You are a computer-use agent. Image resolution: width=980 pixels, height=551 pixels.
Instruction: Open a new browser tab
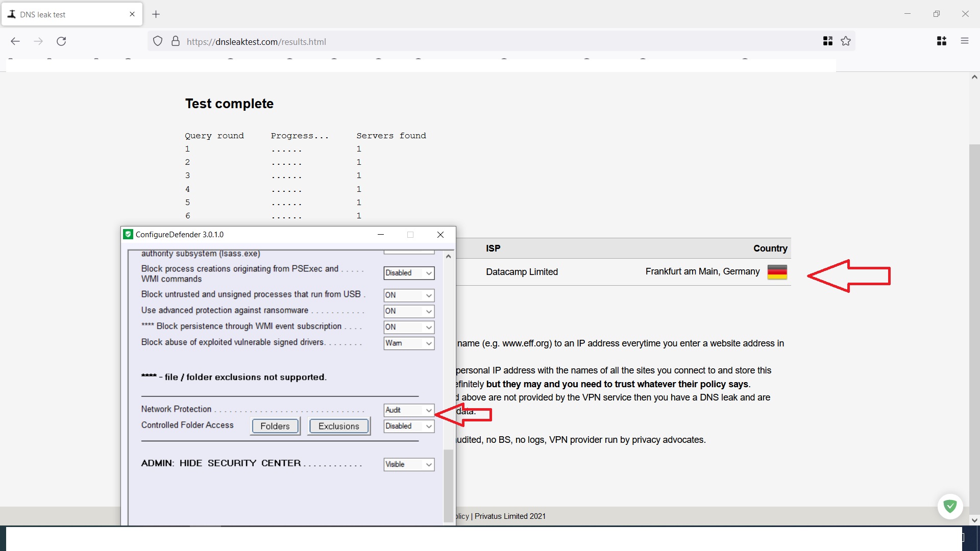point(156,14)
